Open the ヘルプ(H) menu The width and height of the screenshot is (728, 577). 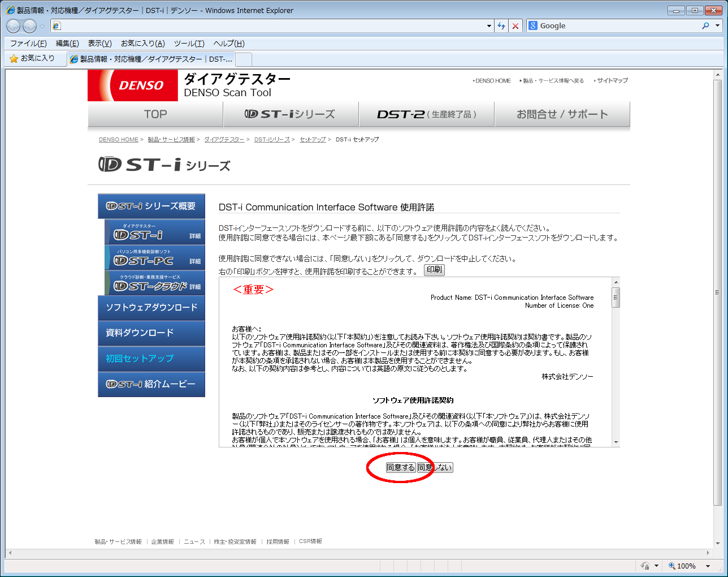point(229,44)
